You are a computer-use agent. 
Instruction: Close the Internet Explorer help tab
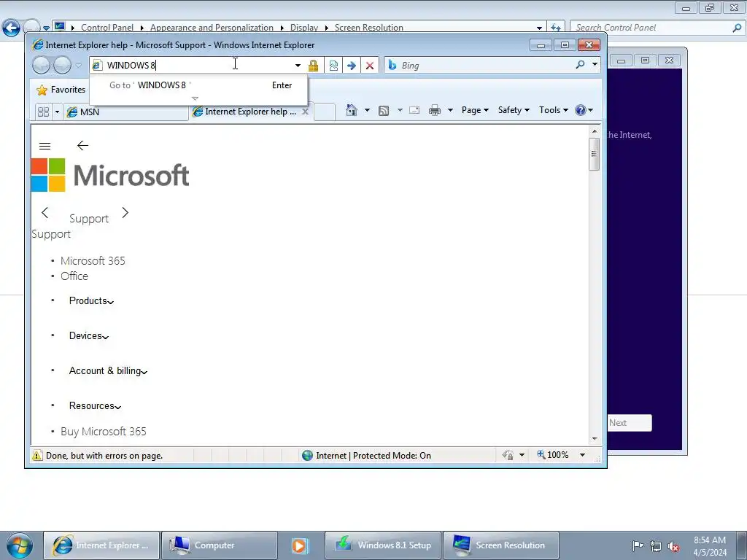(306, 112)
